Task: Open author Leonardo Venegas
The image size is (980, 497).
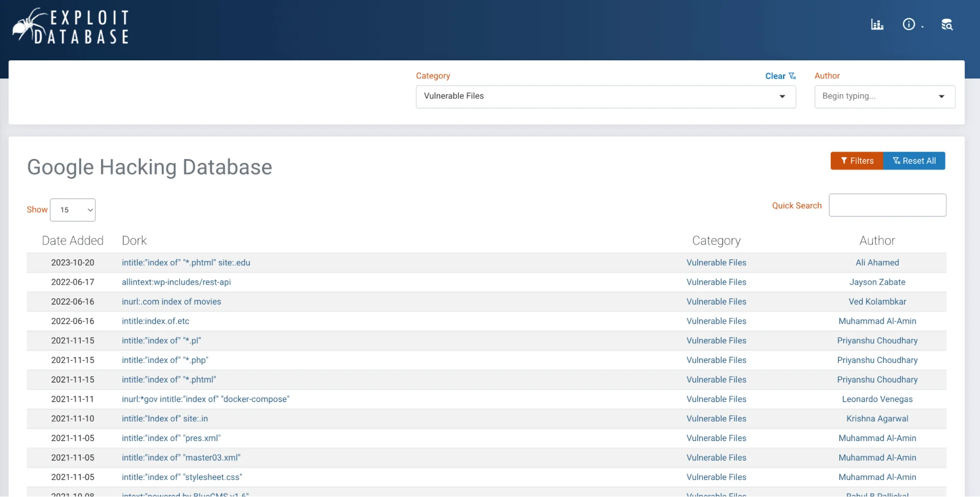Action: pyautogui.click(x=877, y=399)
